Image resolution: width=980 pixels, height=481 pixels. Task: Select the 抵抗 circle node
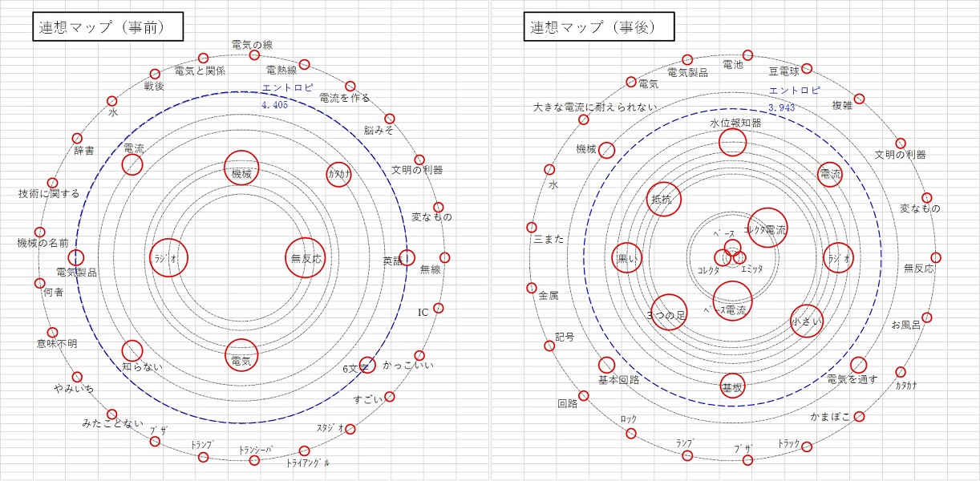(664, 200)
